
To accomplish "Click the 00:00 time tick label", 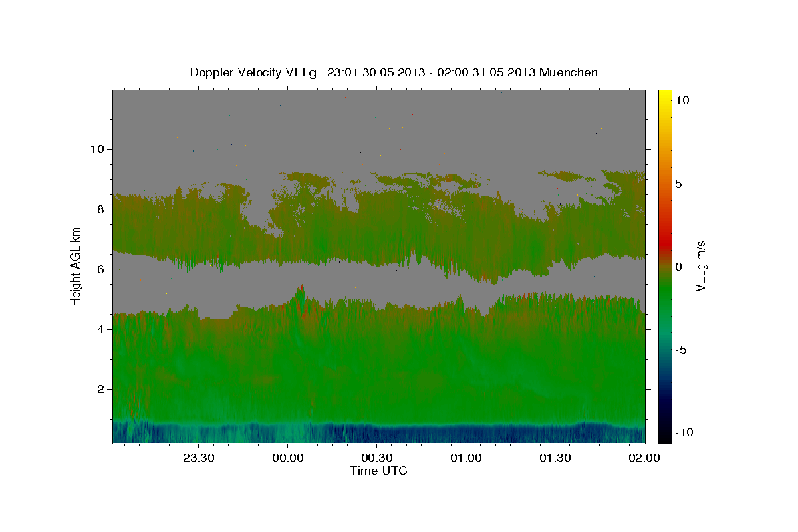I will (x=288, y=458).
